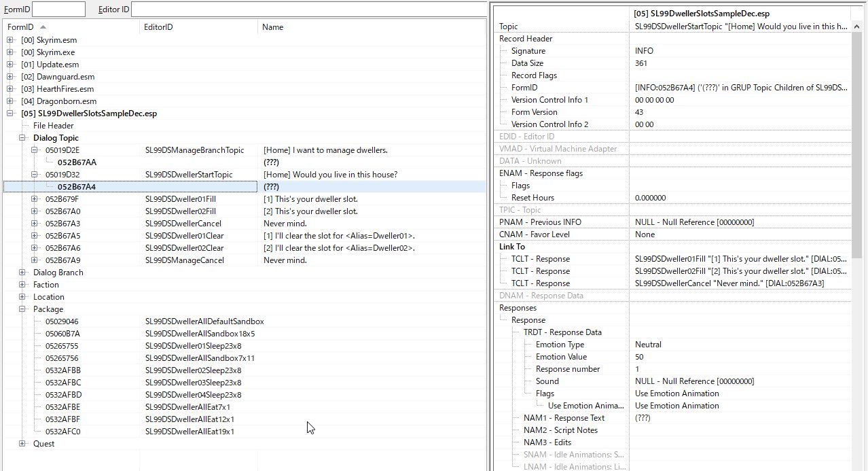Select the Emotion Value 50 cell
Viewport: 868px width, 471px height.
tap(740, 357)
